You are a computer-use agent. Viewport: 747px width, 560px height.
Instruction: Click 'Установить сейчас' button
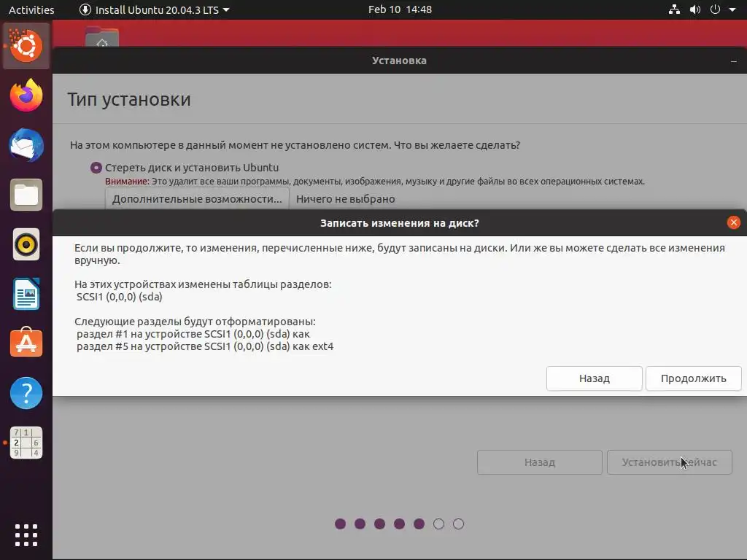click(x=669, y=462)
